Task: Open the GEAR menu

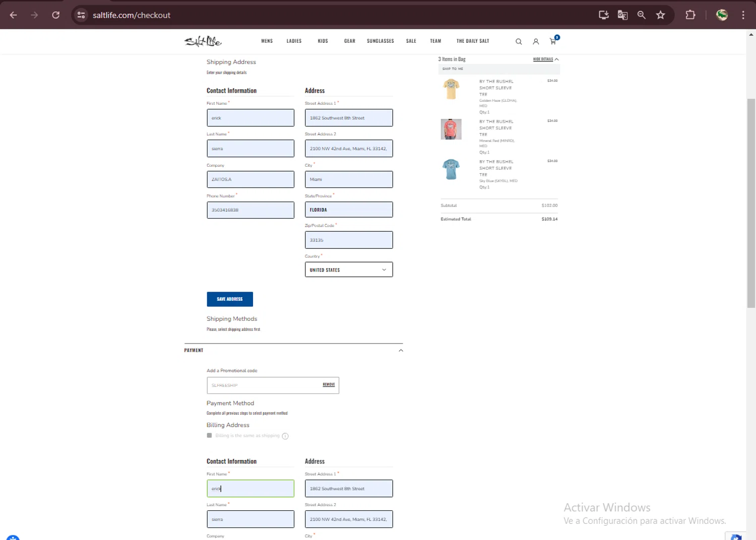Action: pos(350,41)
